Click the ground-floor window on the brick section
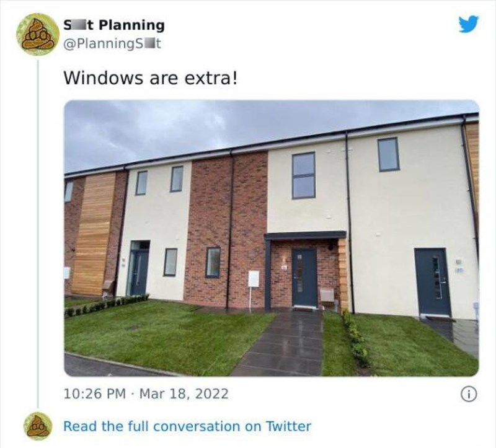Image resolution: width=496 pixels, height=448 pixels. [x=213, y=262]
